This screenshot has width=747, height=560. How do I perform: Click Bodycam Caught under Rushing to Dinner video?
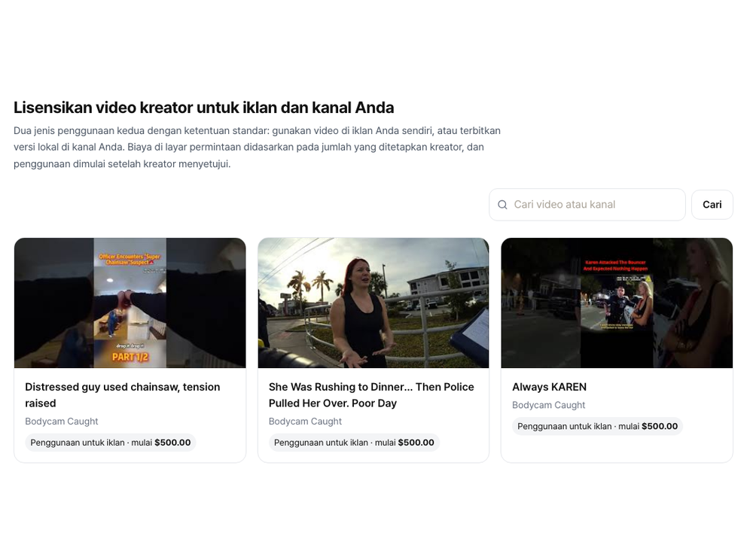tap(305, 422)
